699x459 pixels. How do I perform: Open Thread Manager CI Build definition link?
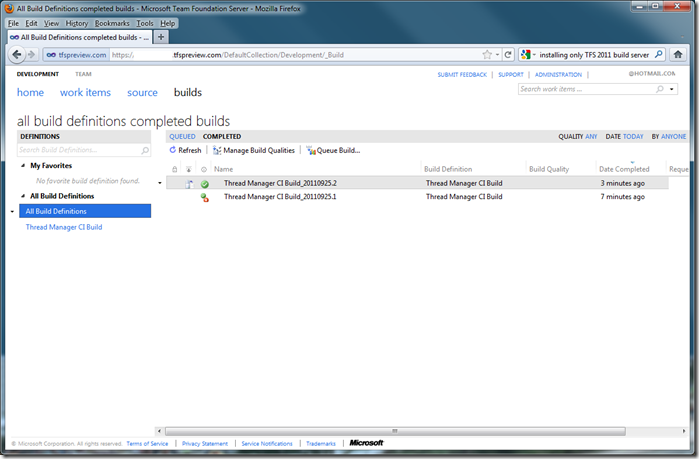(63, 227)
